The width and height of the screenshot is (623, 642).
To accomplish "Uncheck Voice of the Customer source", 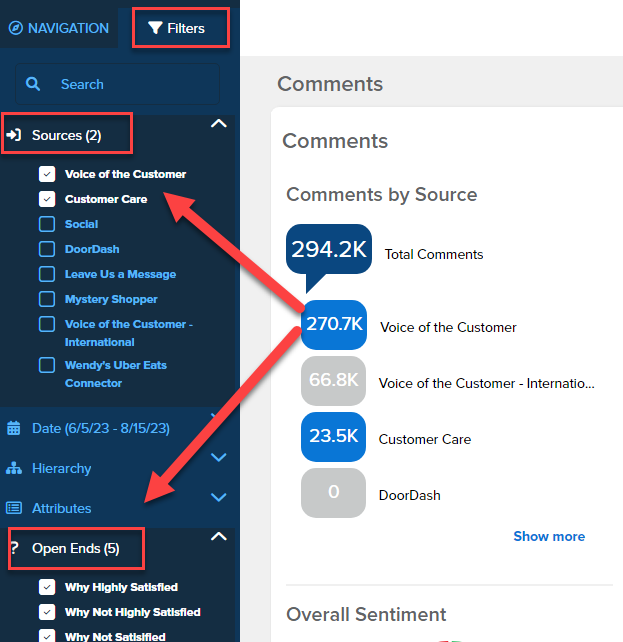I will click(x=47, y=174).
